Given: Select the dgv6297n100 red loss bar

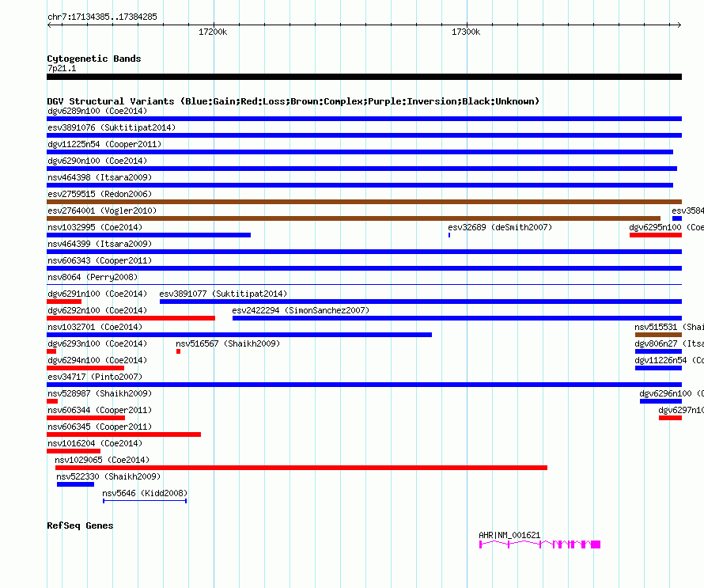Looking at the screenshot, I should [670, 418].
